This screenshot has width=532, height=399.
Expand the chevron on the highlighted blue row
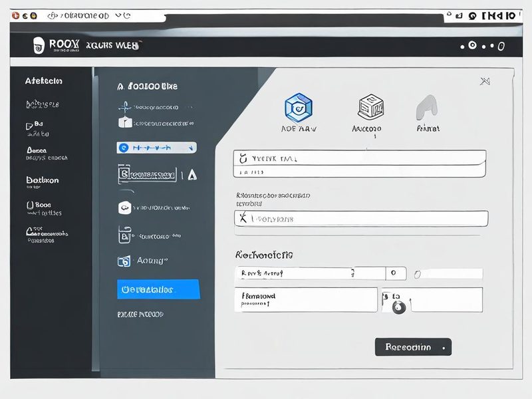coord(191,148)
